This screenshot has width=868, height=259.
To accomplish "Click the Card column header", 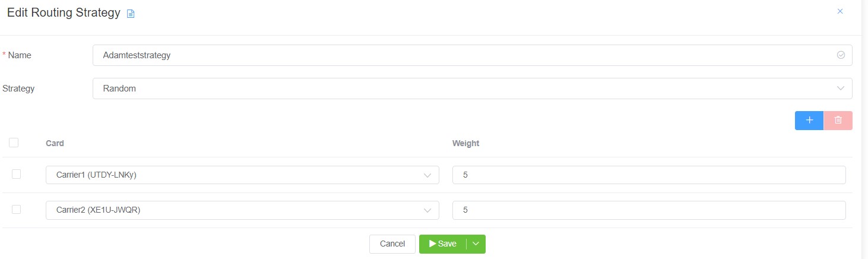I will [x=55, y=143].
